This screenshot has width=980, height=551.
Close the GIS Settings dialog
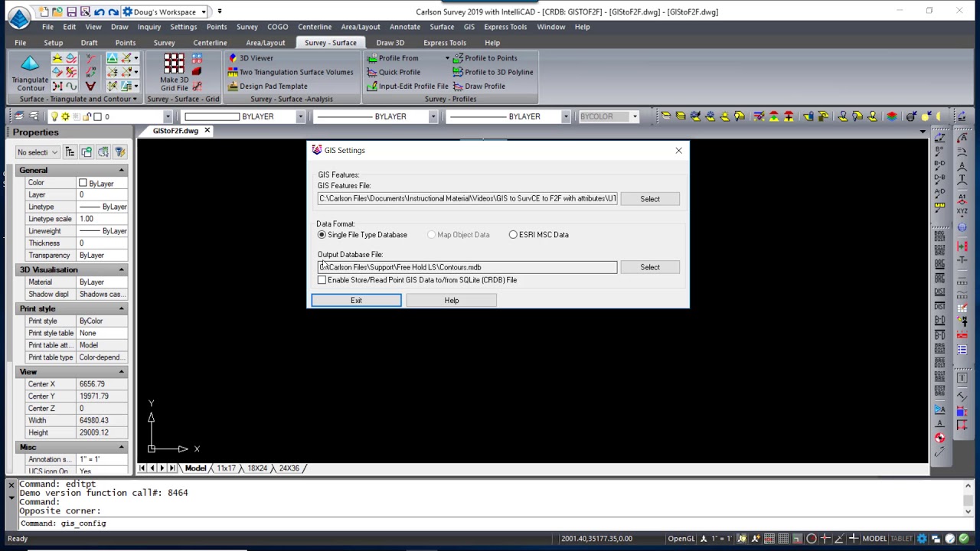tap(678, 151)
